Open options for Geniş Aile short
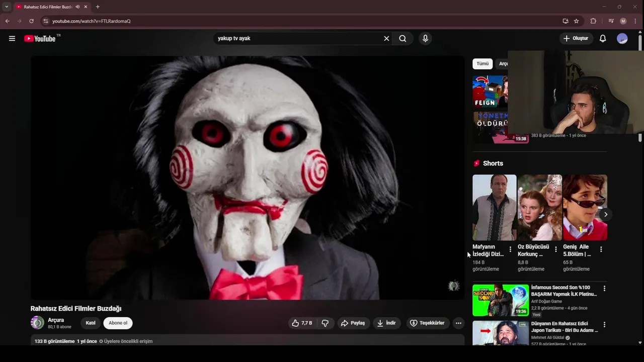This screenshot has height=362, width=644. [601, 249]
